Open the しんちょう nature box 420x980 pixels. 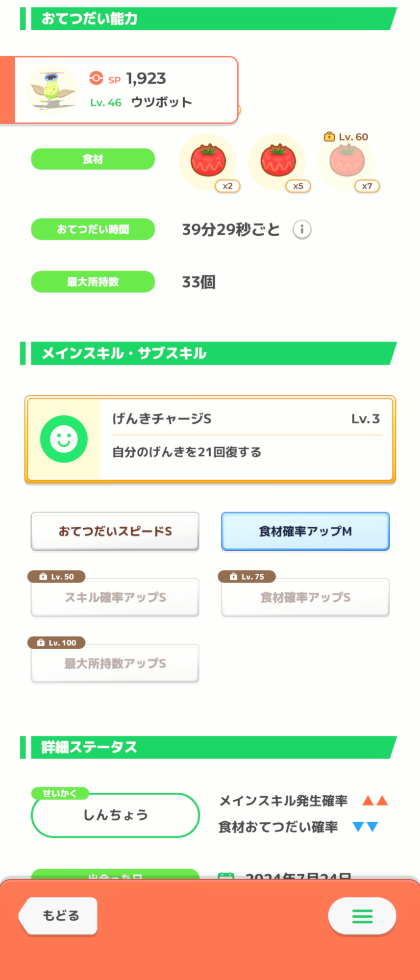[x=115, y=815]
